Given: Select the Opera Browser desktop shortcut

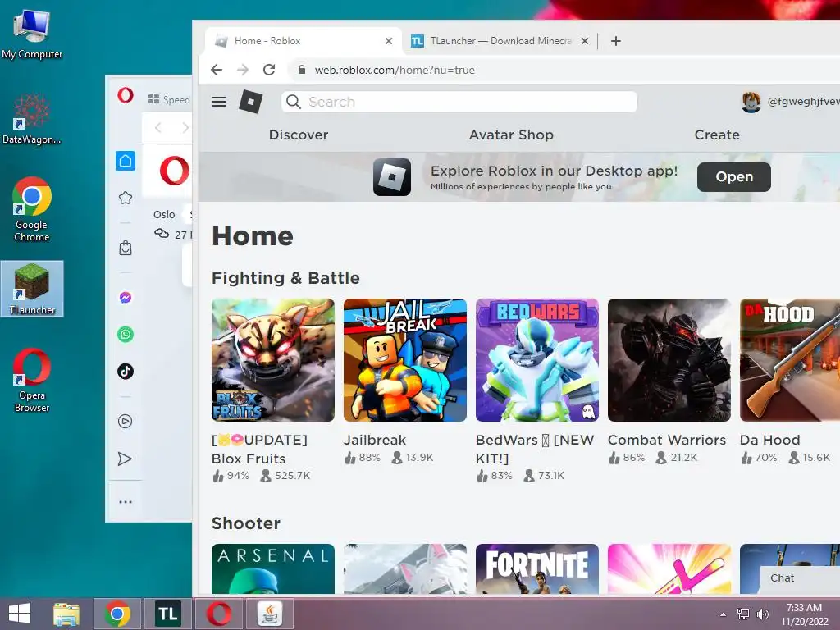Looking at the screenshot, I should [32, 381].
